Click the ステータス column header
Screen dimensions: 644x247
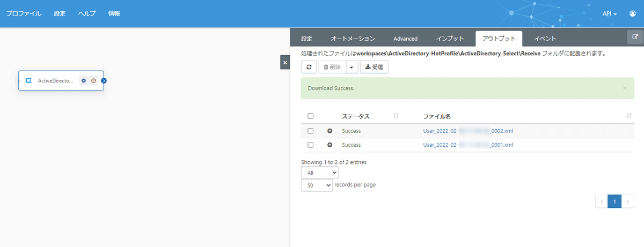click(356, 116)
